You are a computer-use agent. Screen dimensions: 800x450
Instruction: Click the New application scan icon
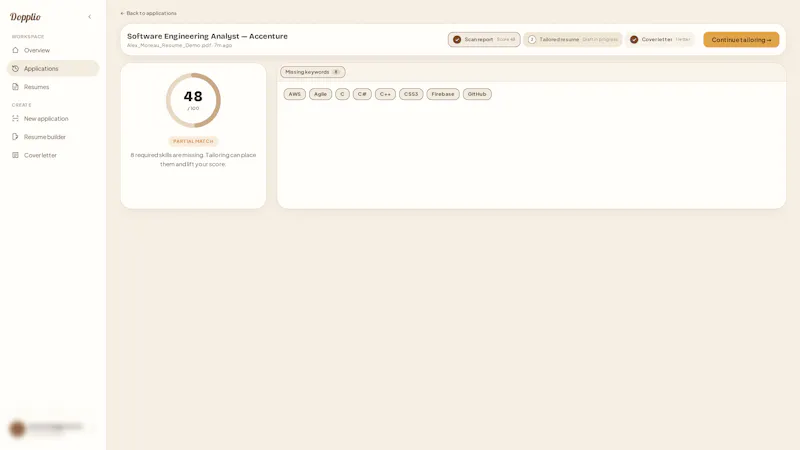coord(15,118)
